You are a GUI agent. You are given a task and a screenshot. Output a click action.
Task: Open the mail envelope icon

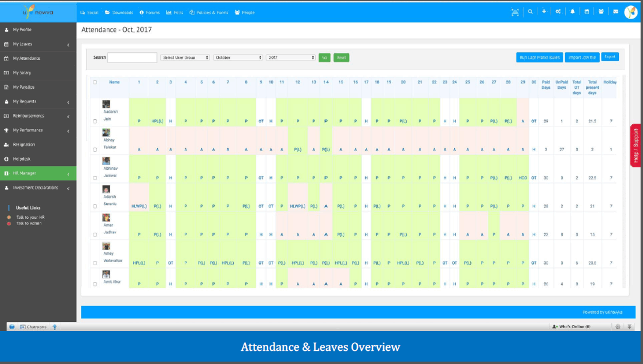pyautogui.click(x=615, y=12)
